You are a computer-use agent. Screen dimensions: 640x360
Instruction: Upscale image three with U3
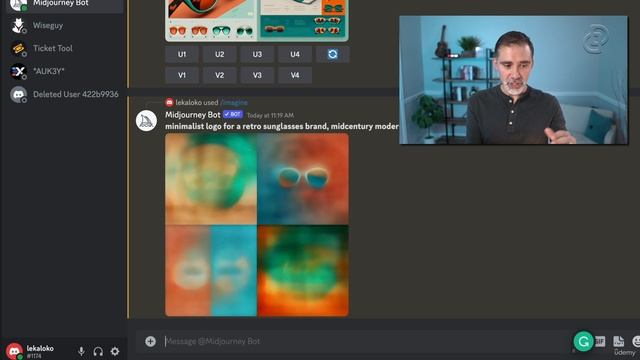[257, 54]
